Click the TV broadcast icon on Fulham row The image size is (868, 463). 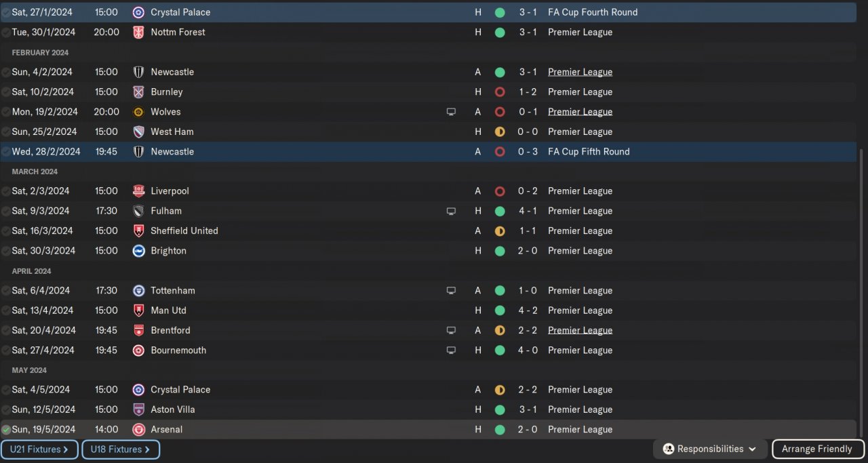(x=451, y=211)
